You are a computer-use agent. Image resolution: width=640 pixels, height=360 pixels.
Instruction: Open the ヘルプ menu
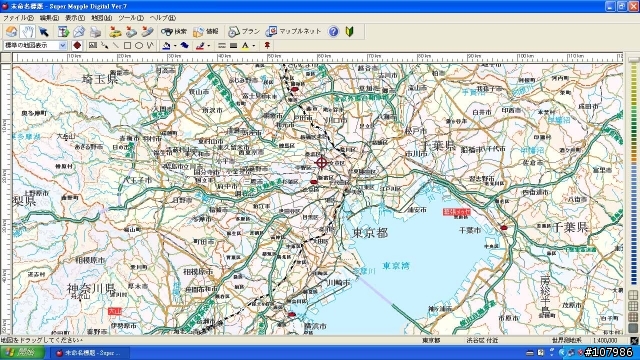coord(163,18)
